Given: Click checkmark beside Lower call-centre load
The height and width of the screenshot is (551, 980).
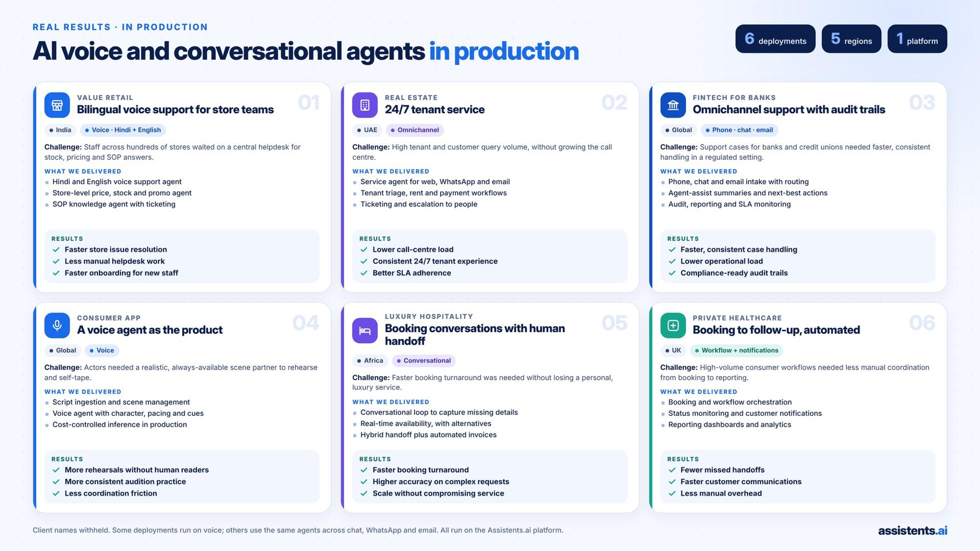Looking at the screenshot, I should pyautogui.click(x=364, y=249).
